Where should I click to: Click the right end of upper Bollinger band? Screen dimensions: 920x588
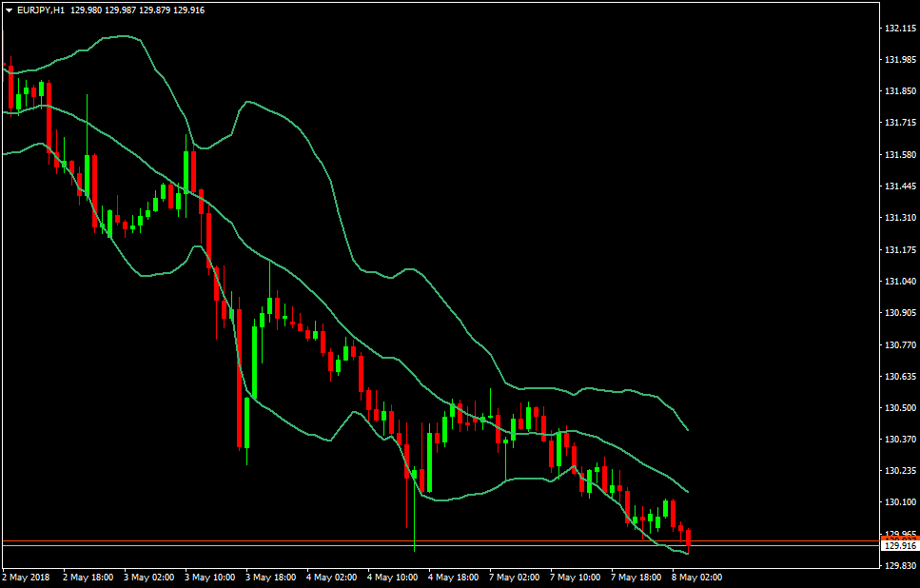click(x=687, y=429)
